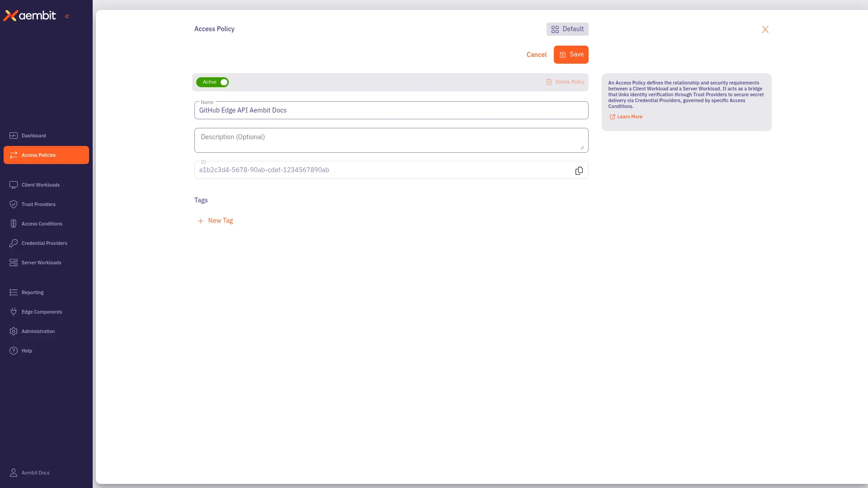Click the Cancel button
The height and width of the screenshot is (488, 868).
click(x=536, y=55)
